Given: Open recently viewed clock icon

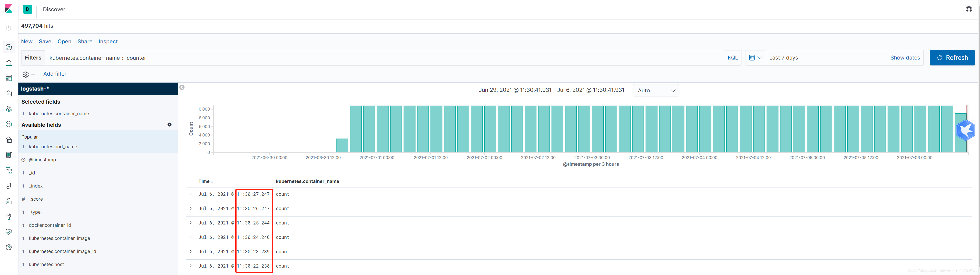Looking at the screenshot, I should coord(9,28).
